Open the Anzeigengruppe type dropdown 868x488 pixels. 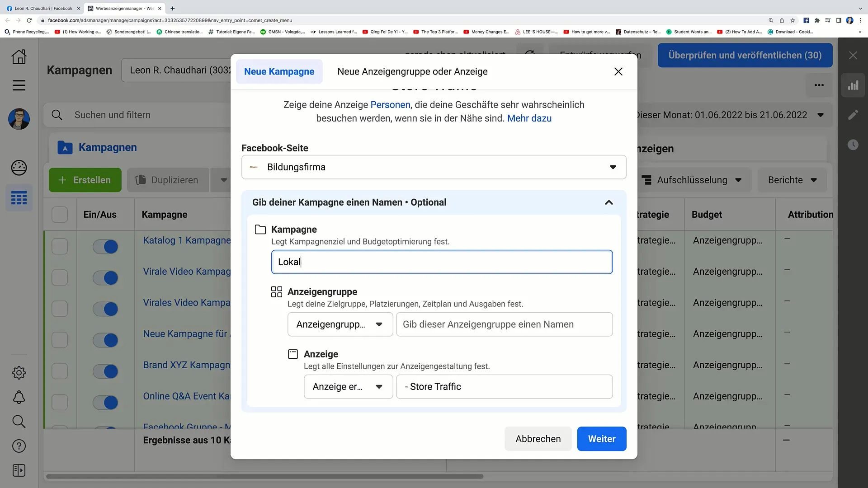pyautogui.click(x=340, y=324)
